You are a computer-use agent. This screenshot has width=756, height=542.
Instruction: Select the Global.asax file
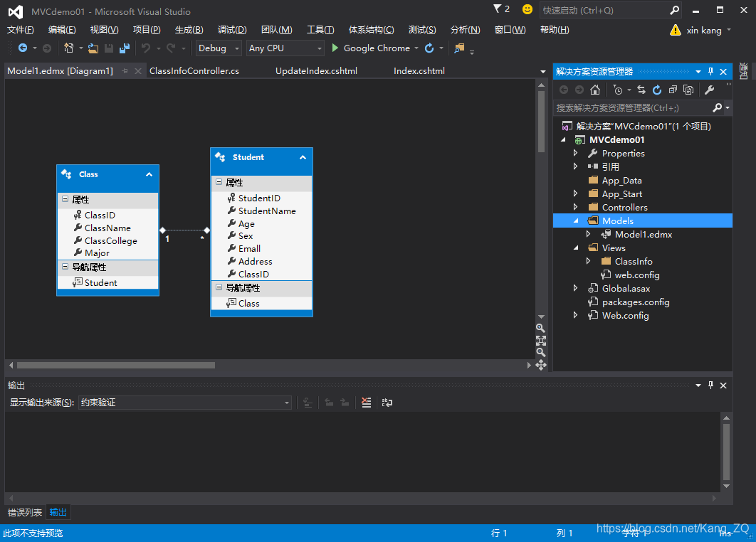(626, 289)
